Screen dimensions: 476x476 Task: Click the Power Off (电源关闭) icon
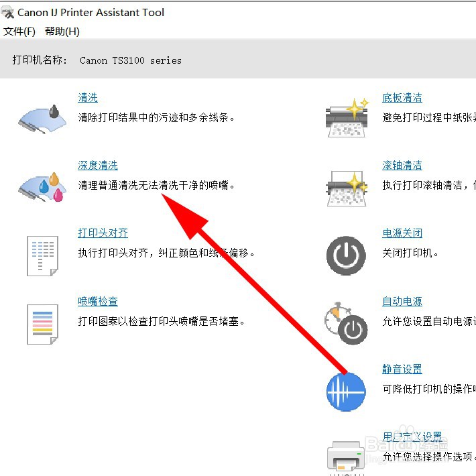coord(346,255)
